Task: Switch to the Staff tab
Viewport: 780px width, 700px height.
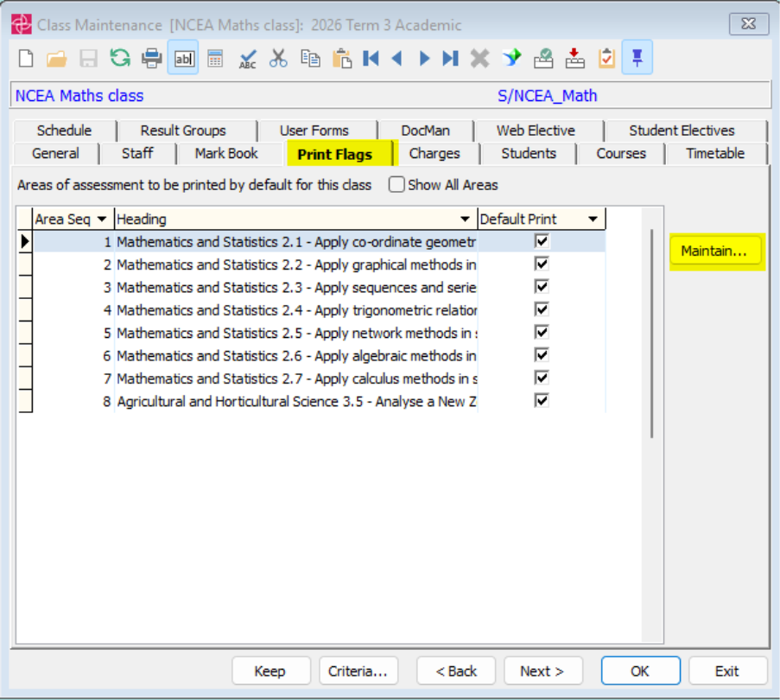Action: 137,153
